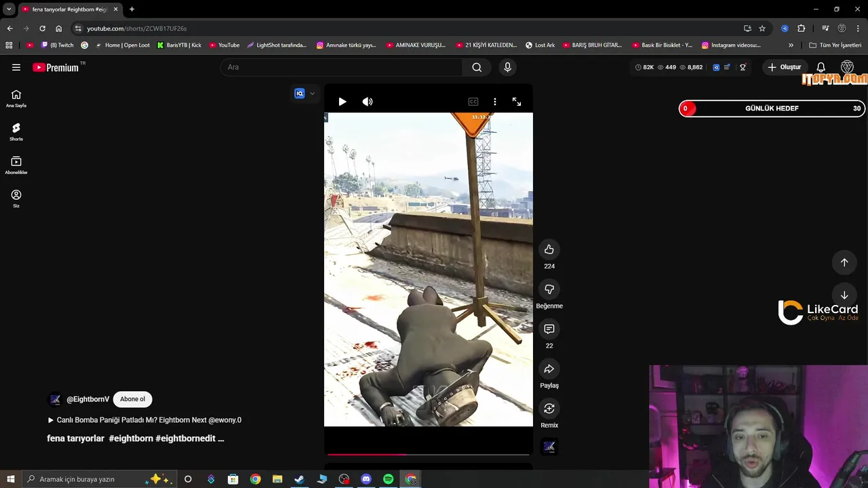Go back in the browser

coord(9,28)
